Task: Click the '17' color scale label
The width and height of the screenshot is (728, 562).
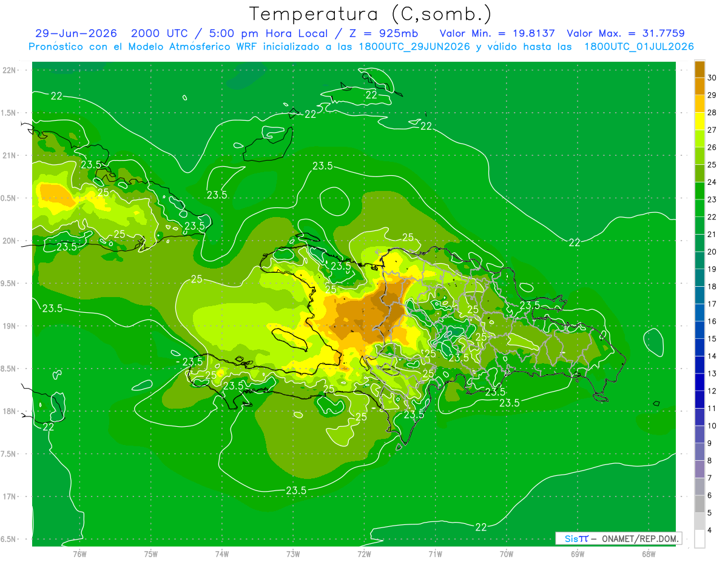Action: click(x=712, y=304)
